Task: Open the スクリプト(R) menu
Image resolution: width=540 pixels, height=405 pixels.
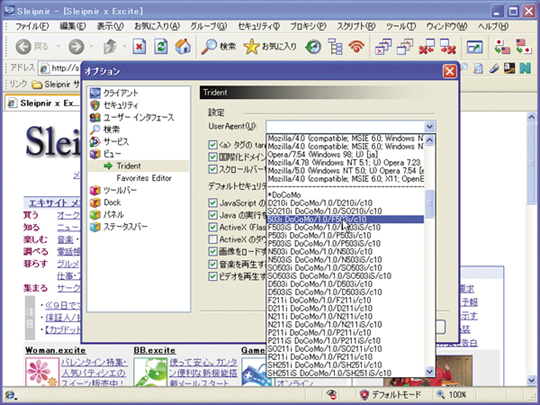Action: click(x=356, y=26)
